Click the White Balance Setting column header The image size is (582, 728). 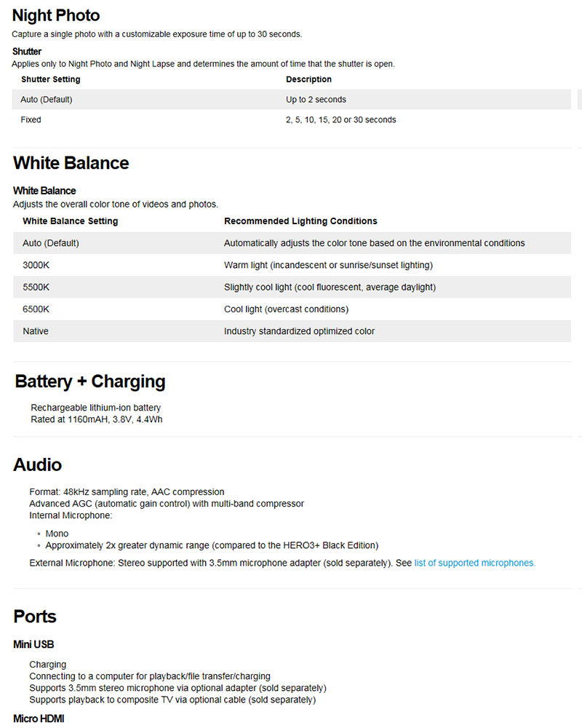click(71, 221)
